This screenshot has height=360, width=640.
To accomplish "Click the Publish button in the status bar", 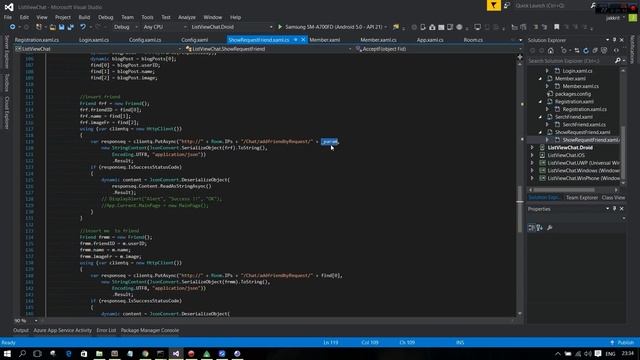I will pyautogui.click(x=622, y=342).
